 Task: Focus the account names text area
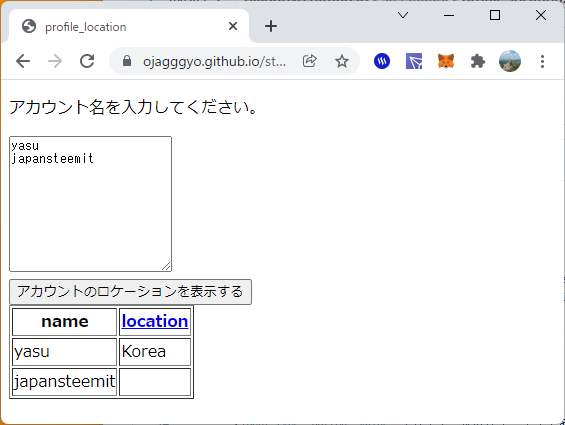[90, 204]
